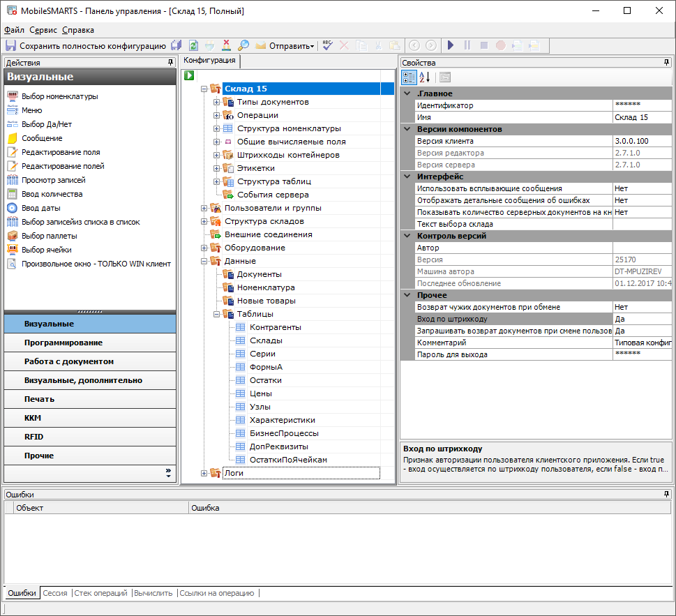
Task: Click the floppy disk save configuration icon
Action: [10, 45]
